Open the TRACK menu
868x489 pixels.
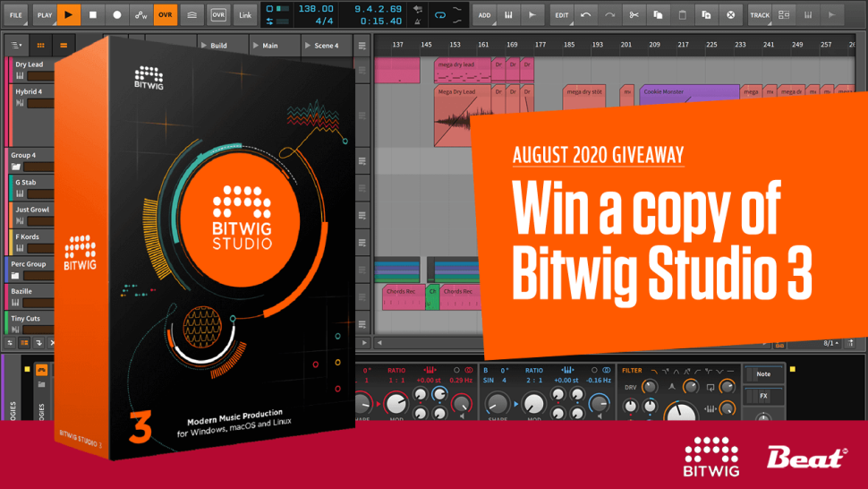[760, 15]
